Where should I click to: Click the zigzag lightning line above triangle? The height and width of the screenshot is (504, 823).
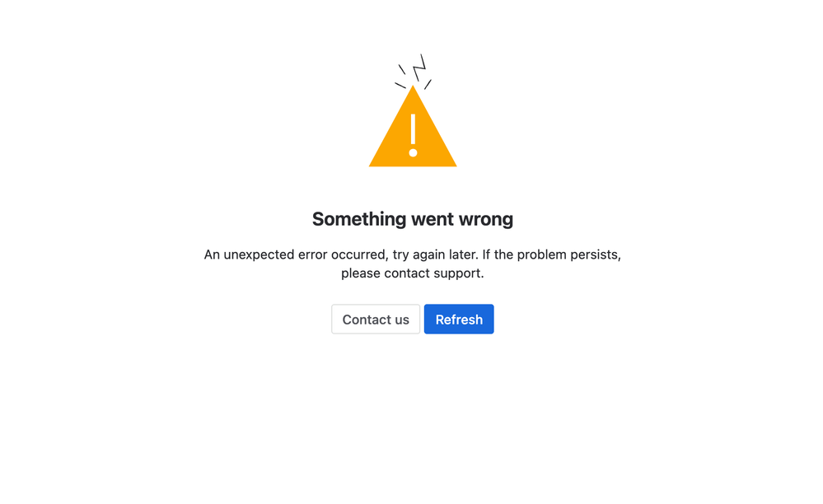(x=419, y=68)
